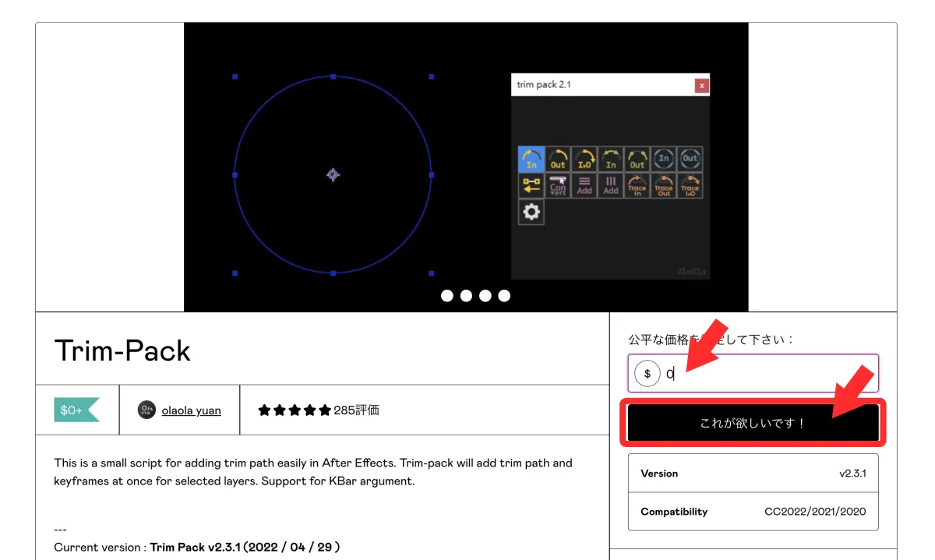Click the 公平な価格 price prompt label
The image size is (935, 560).
click(711, 340)
